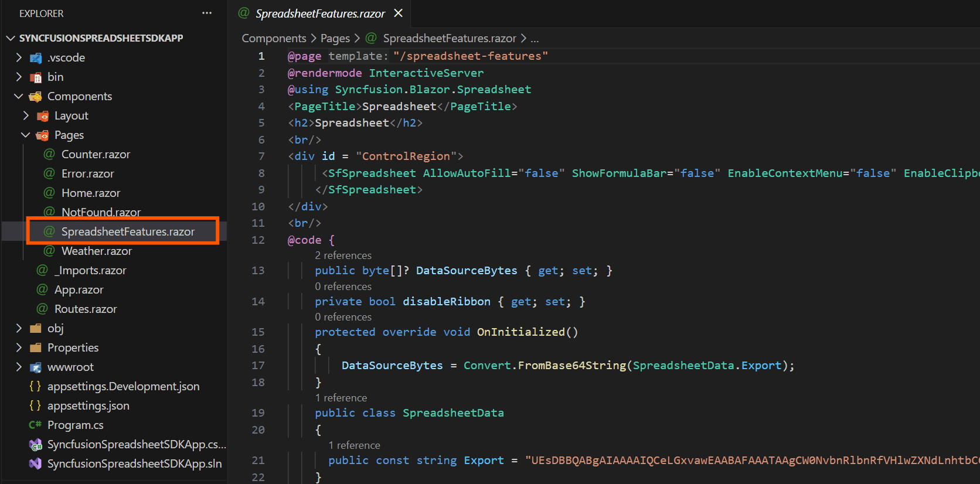Click the appsettings.json braces icon
Screen dimensions: 980x484
(35, 405)
